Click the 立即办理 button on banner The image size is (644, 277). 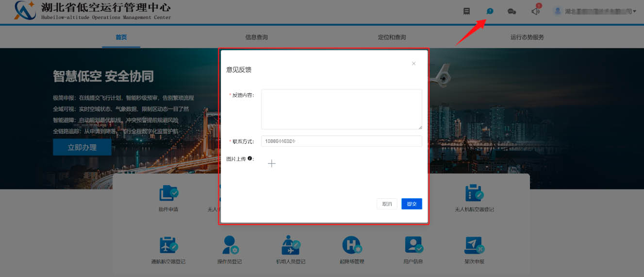(x=82, y=147)
